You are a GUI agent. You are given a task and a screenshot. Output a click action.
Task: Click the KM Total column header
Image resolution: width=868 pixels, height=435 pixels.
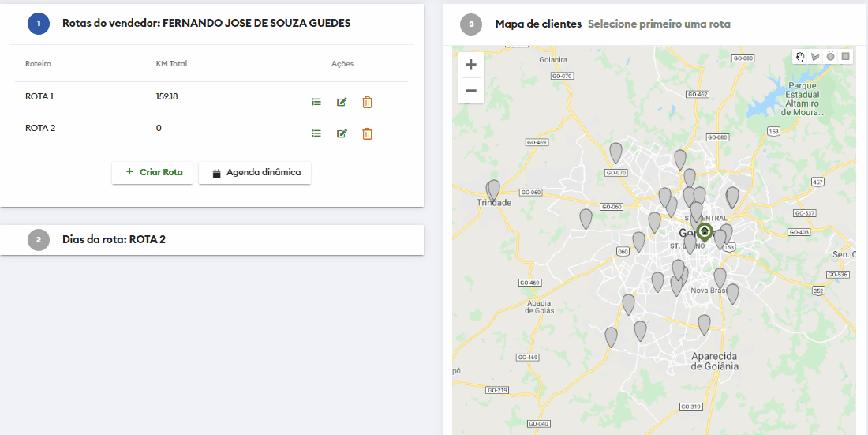tap(171, 64)
